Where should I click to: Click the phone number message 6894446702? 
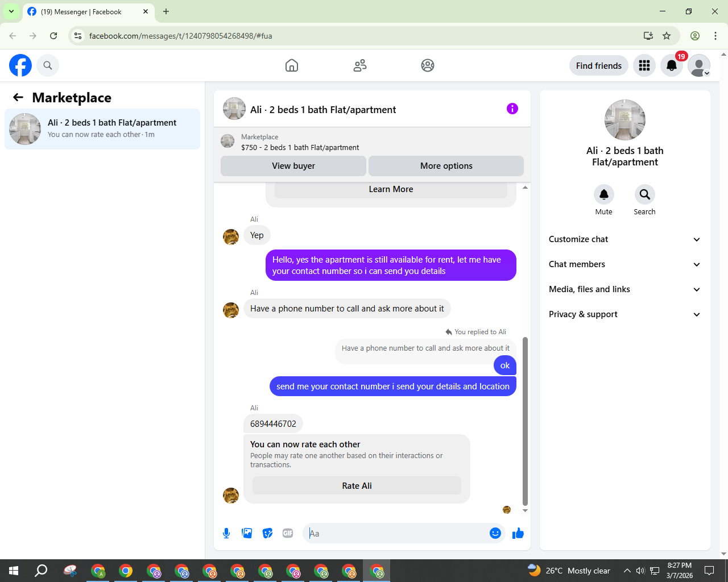pyautogui.click(x=274, y=424)
